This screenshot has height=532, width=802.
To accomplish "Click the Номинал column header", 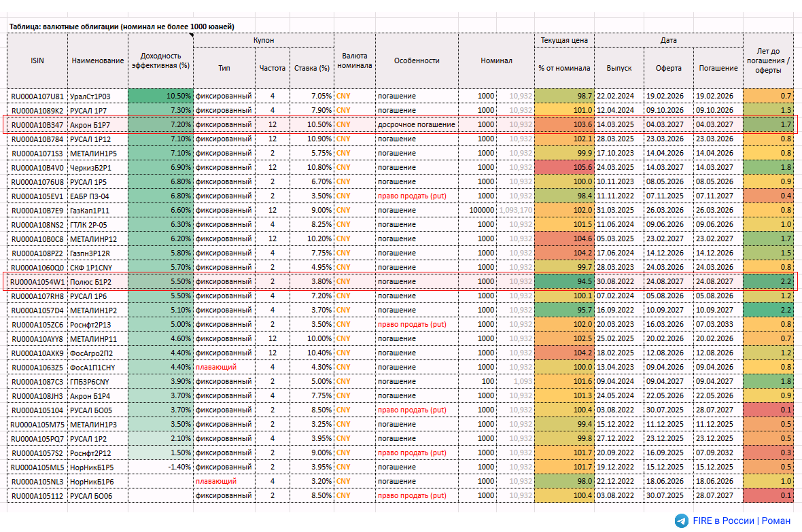I will [496, 60].
